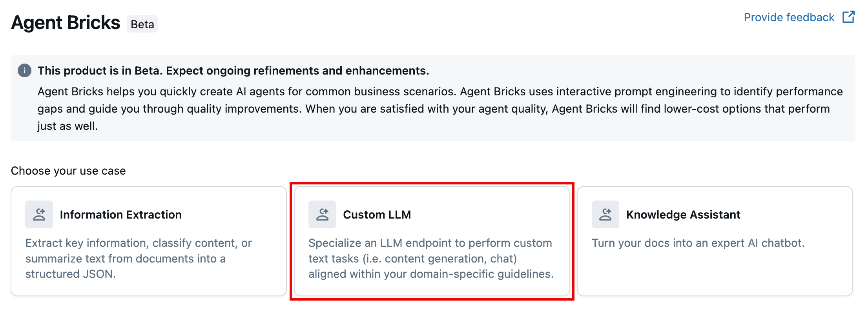Select the Information Extraction card title

120,215
